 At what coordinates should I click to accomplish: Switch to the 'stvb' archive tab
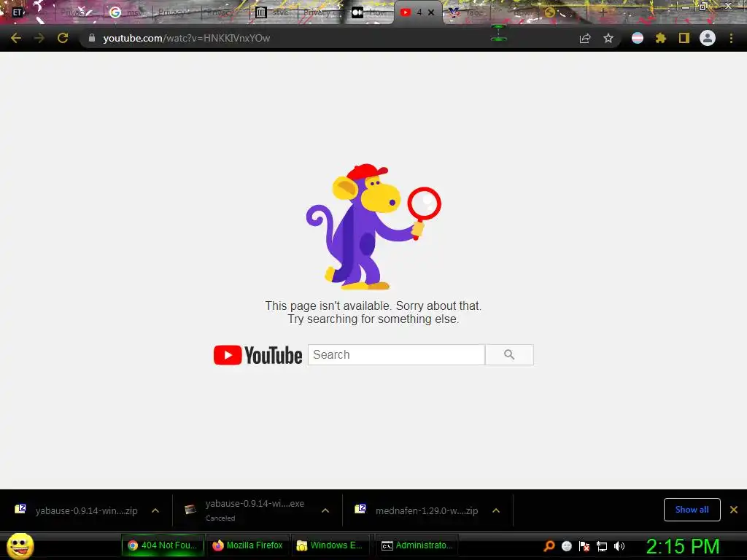(x=273, y=12)
